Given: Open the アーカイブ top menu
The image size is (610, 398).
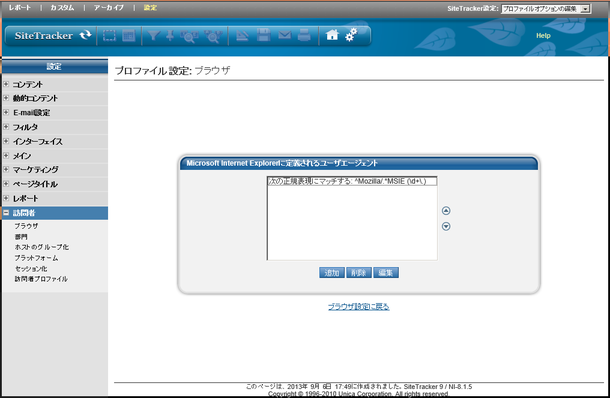Looking at the screenshot, I should click(x=109, y=7).
